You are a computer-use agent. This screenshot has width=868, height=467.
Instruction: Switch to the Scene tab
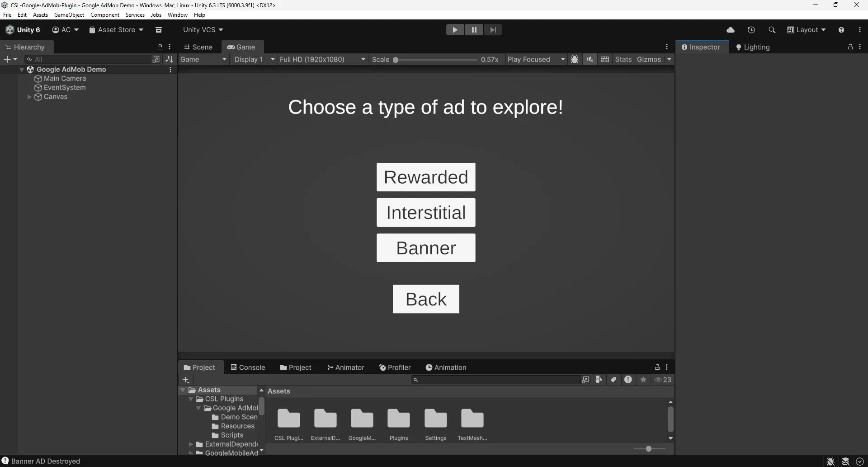click(198, 47)
